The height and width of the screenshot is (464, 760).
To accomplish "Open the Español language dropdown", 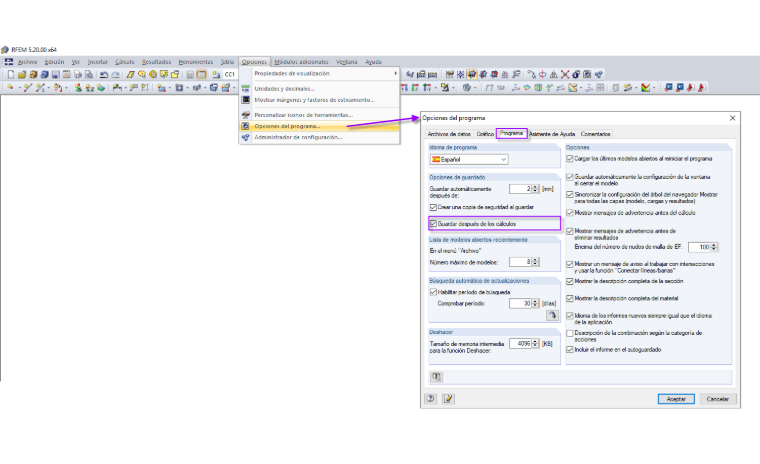I will click(469, 159).
